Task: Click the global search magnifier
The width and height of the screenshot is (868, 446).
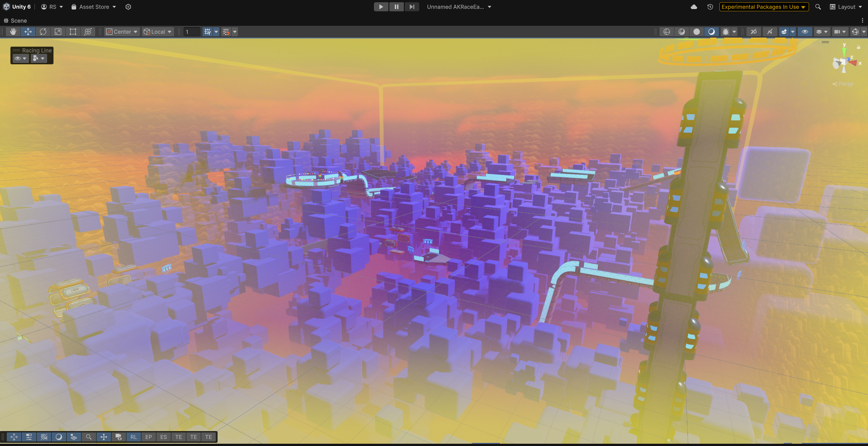Action: pyautogui.click(x=818, y=7)
